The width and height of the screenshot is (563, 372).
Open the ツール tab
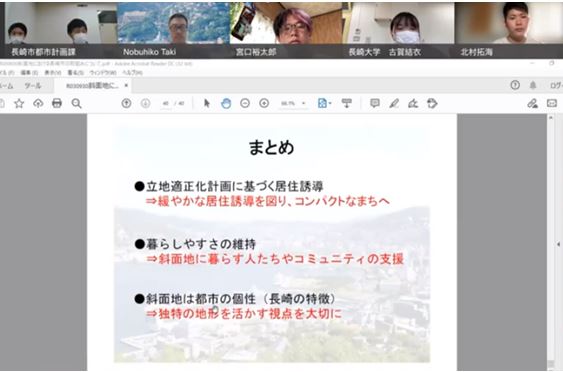point(33,86)
